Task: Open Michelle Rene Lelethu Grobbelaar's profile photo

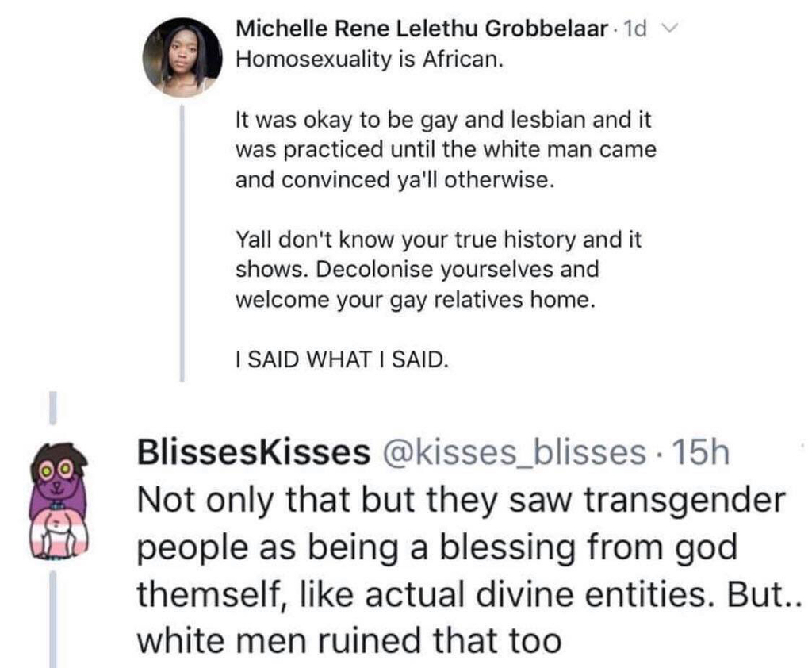Action: 182,59
